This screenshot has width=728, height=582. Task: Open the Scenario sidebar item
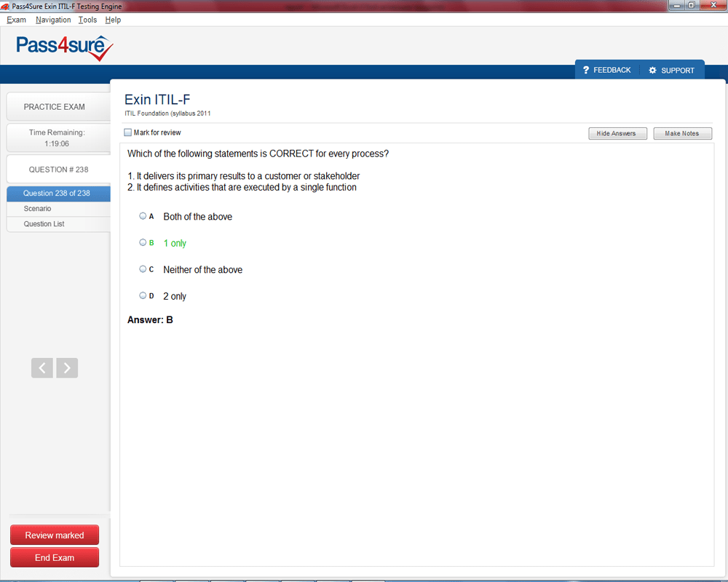click(x=58, y=209)
